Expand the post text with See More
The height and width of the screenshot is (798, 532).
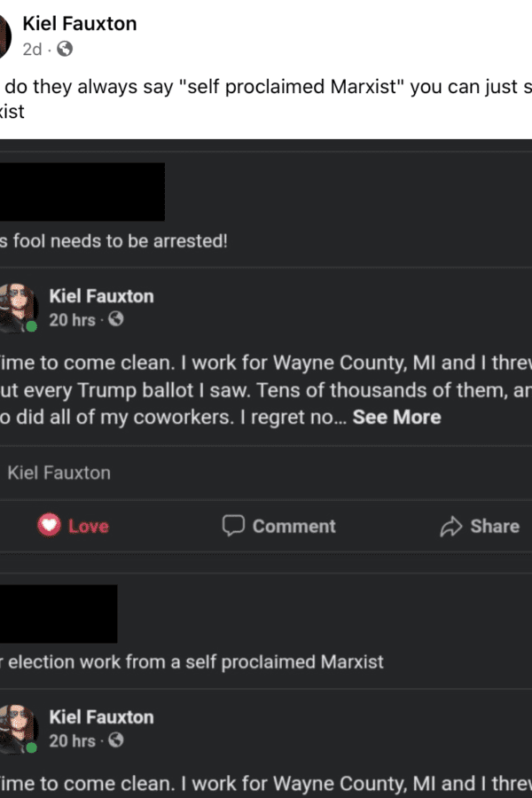coord(396,417)
